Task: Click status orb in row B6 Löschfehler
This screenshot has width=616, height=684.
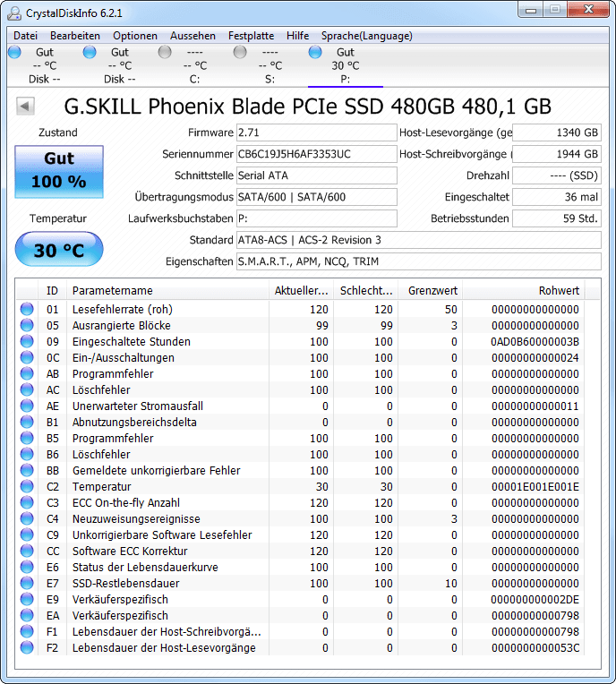Action: coord(27,454)
